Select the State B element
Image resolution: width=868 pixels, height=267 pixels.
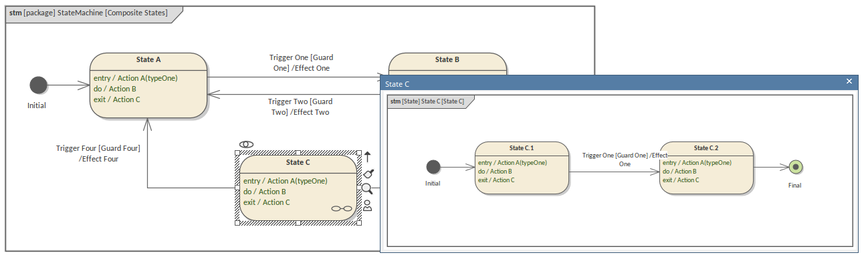tap(447, 64)
